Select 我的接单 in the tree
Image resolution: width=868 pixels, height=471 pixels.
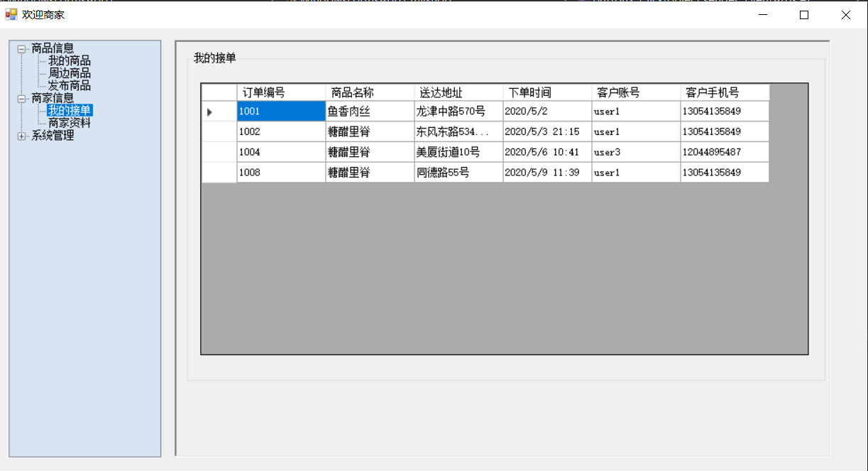(70, 110)
